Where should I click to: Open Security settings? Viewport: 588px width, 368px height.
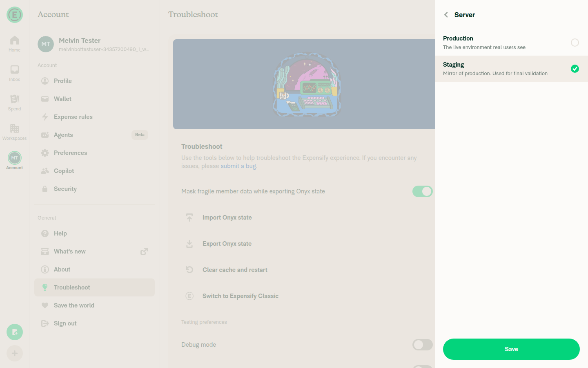[x=94, y=189]
